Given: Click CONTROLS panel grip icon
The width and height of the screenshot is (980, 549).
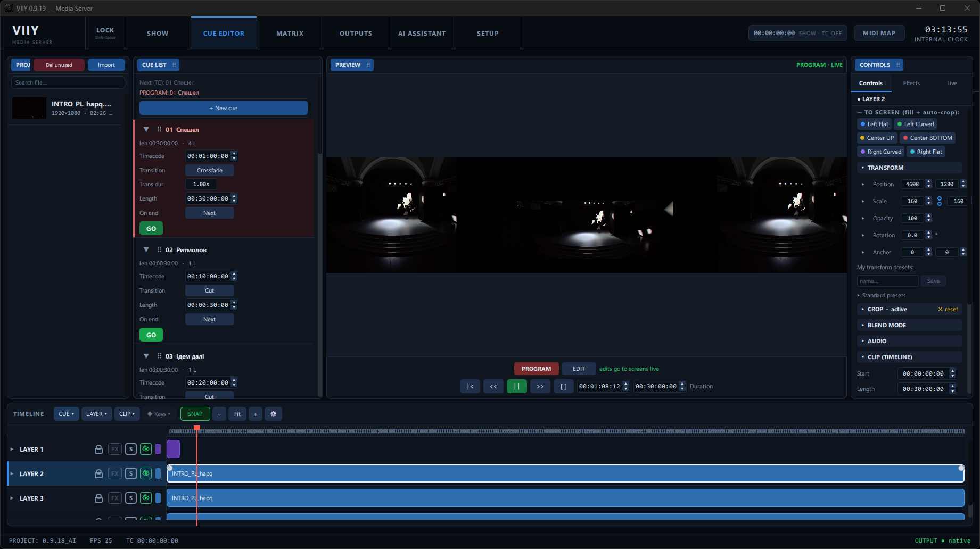Looking at the screenshot, I should (898, 65).
